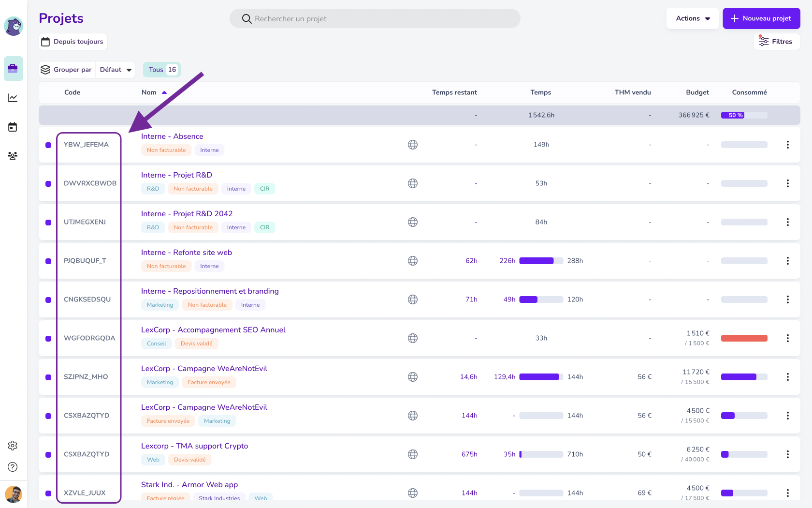812x508 pixels.
Task: Click time progress bar for Refonte site web
Action: (541, 261)
